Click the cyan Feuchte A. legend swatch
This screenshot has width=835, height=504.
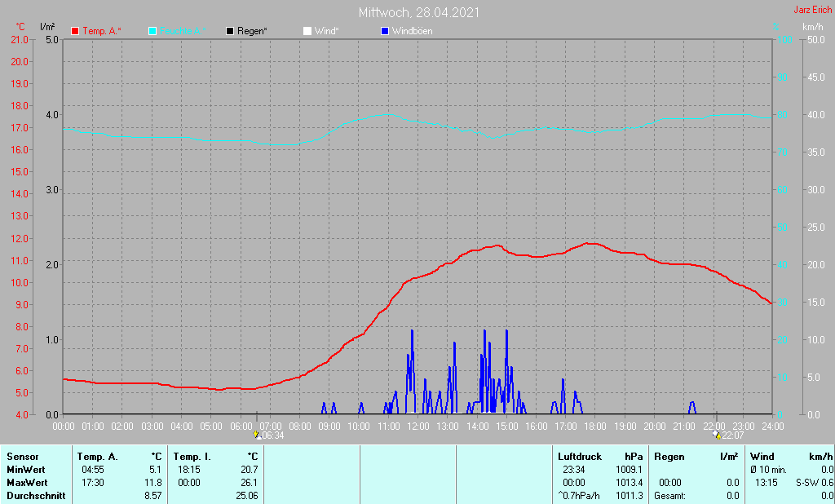pyautogui.click(x=152, y=32)
